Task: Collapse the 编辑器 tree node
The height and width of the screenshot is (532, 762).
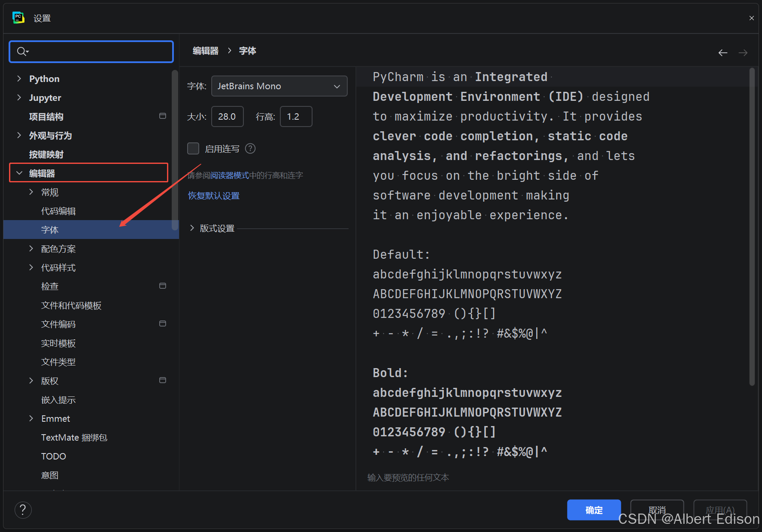Action: pos(19,173)
